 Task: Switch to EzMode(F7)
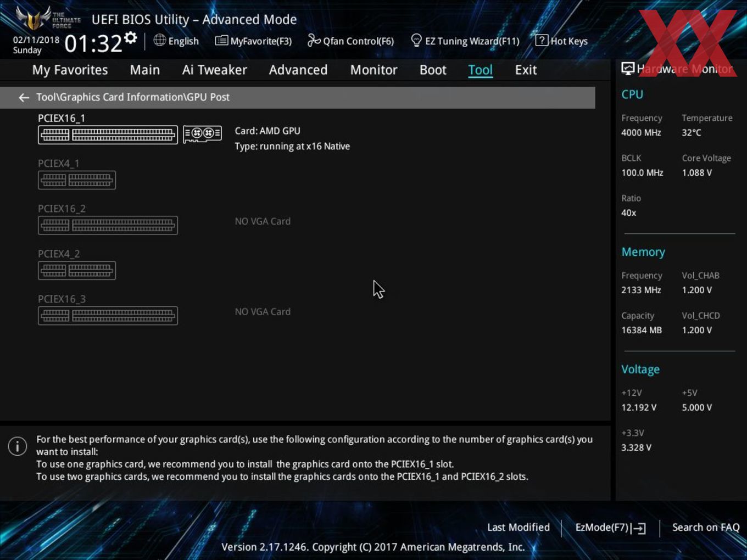[x=610, y=528]
